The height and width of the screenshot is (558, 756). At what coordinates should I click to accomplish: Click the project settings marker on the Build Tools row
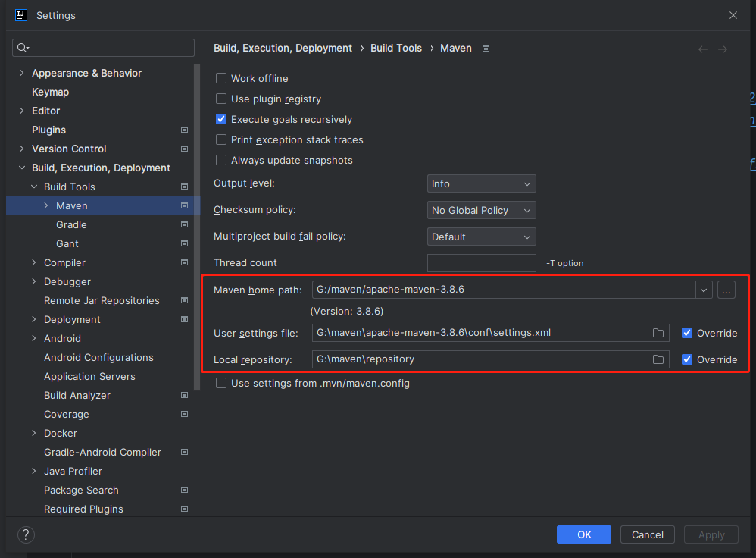(184, 187)
